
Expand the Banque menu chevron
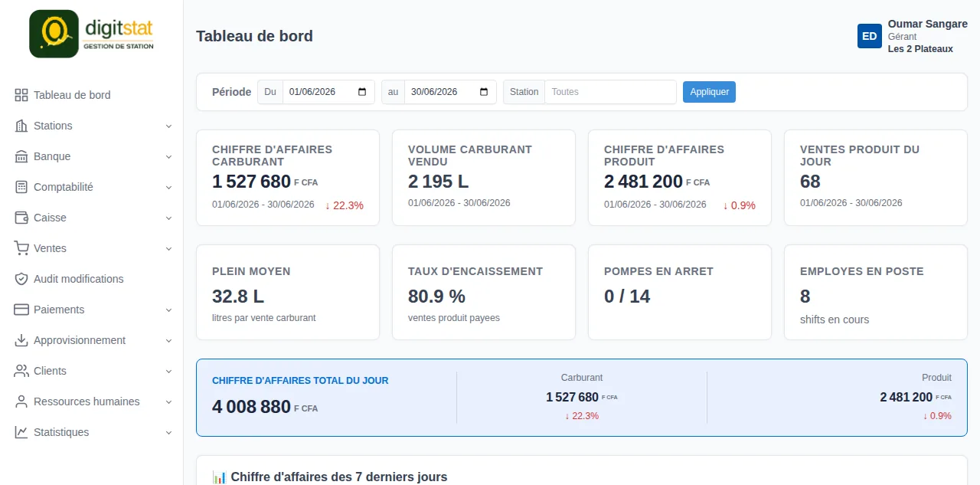169,156
